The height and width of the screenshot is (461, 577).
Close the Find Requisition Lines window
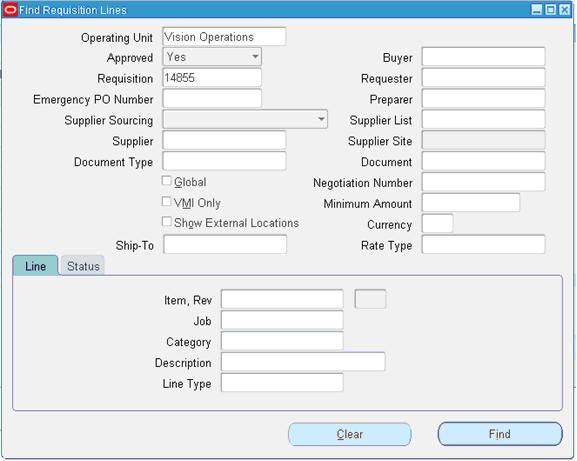(564, 10)
